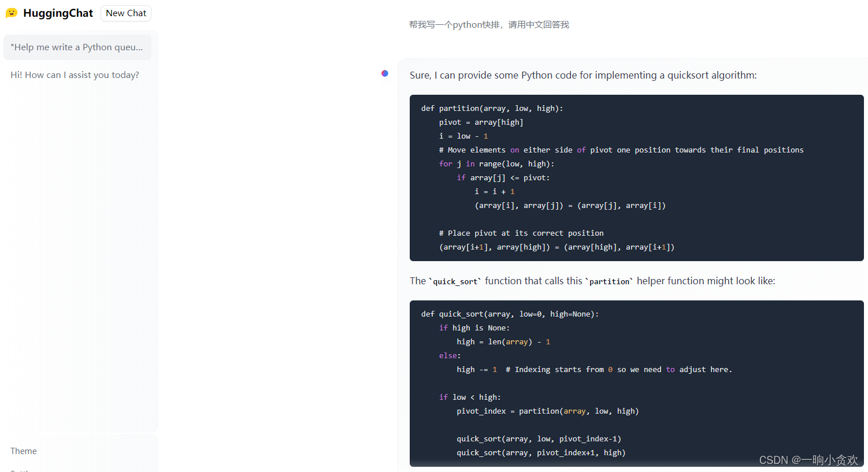Click the line "if array[j] <= pivot:"

click(x=503, y=177)
